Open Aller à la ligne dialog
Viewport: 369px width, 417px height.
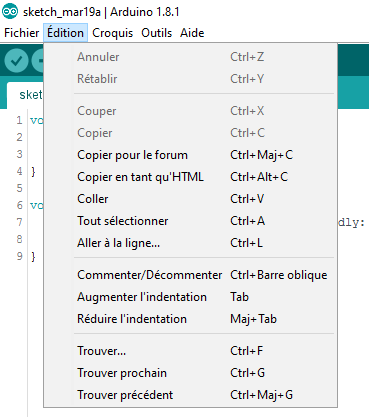191,243
